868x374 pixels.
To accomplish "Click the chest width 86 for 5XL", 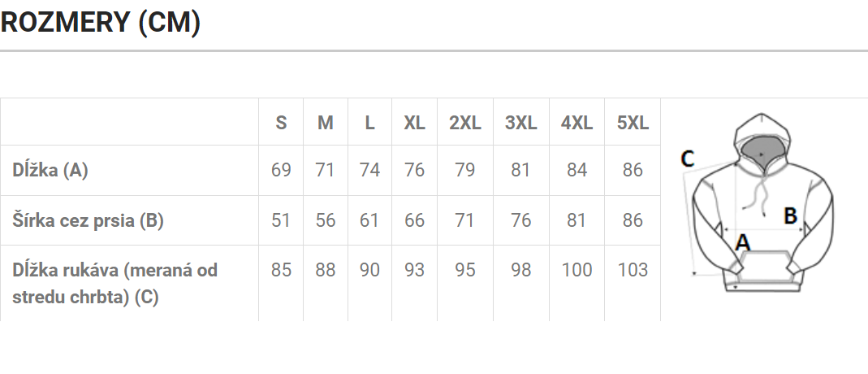I will 633,220.
